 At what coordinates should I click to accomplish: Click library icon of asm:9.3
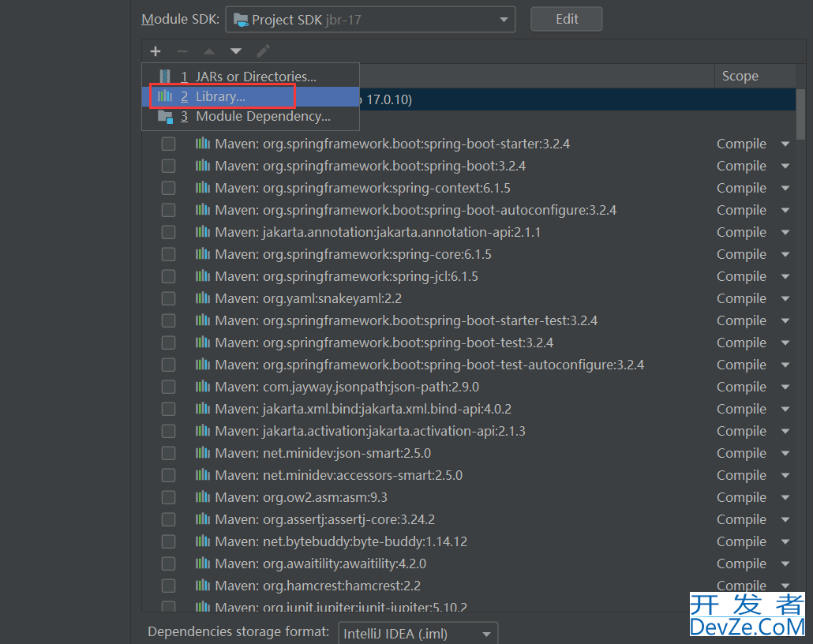click(x=203, y=496)
